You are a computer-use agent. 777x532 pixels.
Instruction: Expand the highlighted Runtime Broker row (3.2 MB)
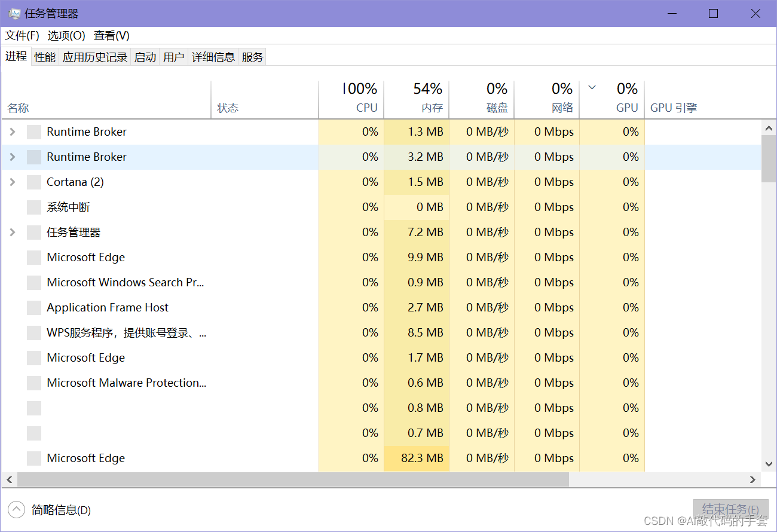(x=13, y=157)
